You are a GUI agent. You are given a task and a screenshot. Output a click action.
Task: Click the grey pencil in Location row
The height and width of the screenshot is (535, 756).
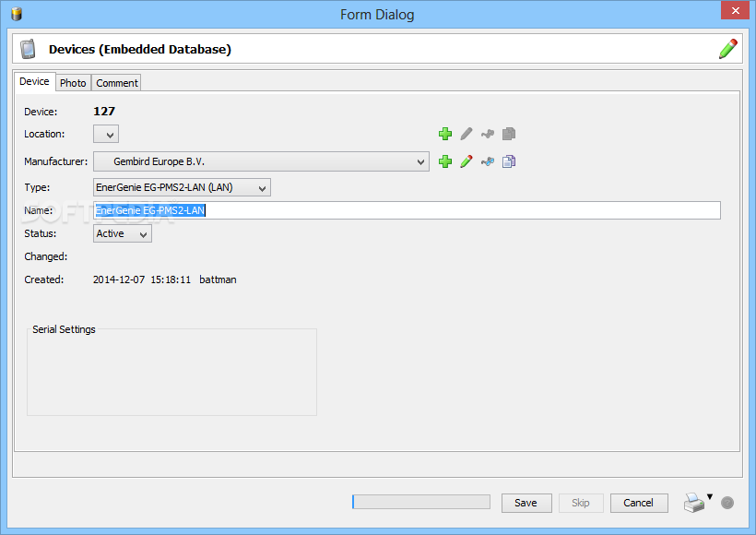click(467, 134)
